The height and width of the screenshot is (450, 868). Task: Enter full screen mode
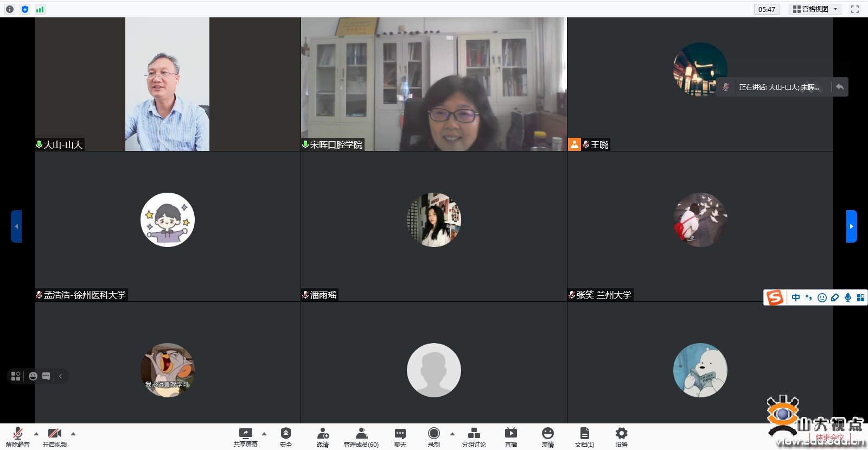pos(855,9)
